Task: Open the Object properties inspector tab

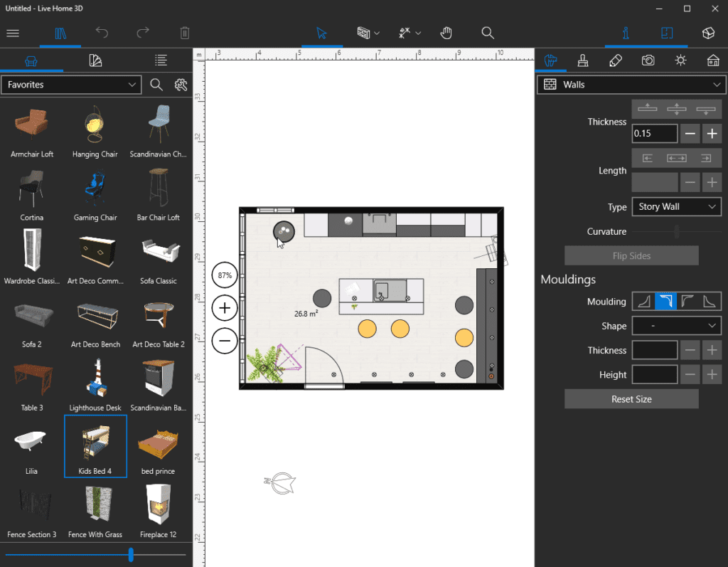Action: click(x=551, y=60)
